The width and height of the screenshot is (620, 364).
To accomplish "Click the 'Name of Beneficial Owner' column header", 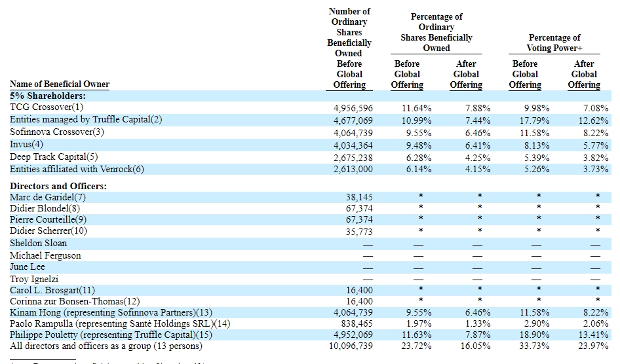I will (x=59, y=84).
